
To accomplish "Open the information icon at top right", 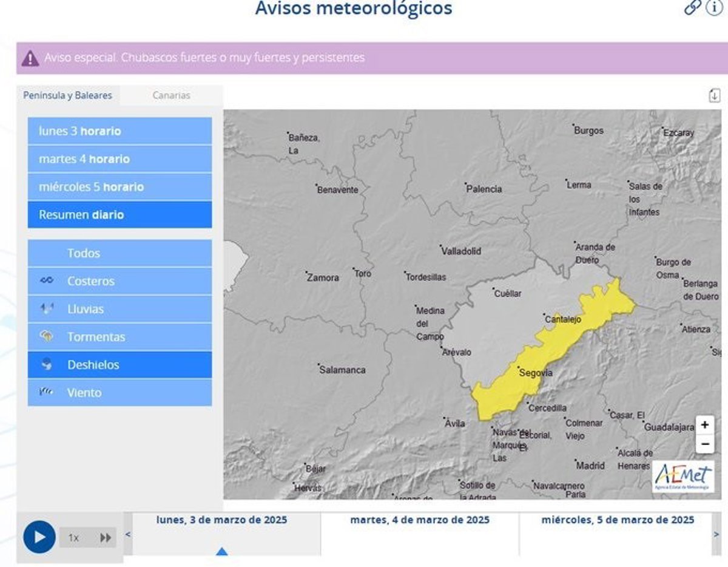I will click(x=714, y=7).
